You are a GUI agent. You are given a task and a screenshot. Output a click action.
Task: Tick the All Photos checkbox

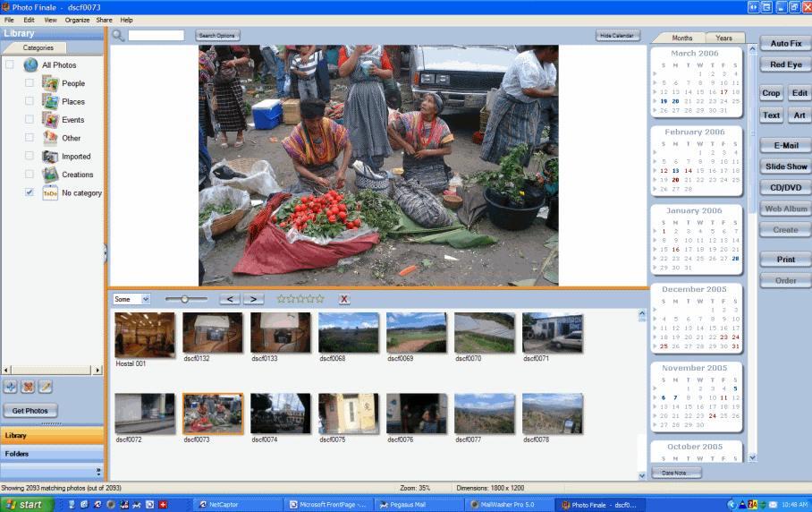click(10, 64)
